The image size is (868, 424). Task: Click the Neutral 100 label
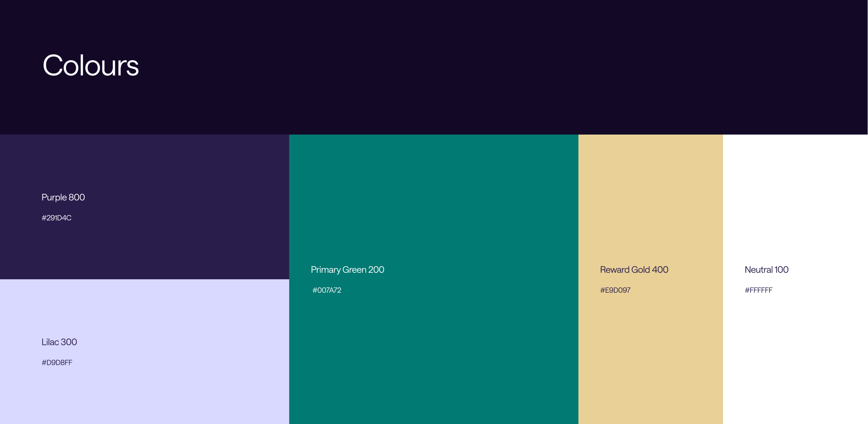click(x=766, y=270)
